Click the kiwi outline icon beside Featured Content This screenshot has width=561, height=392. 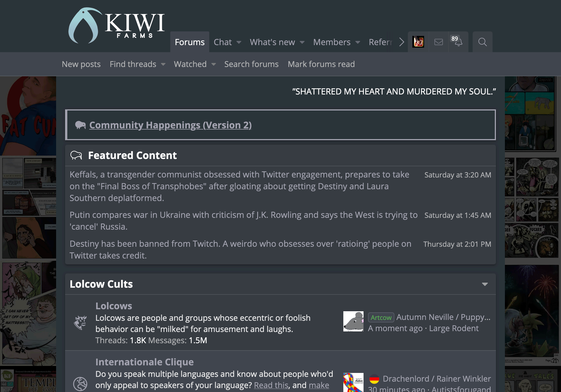(76, 155)
